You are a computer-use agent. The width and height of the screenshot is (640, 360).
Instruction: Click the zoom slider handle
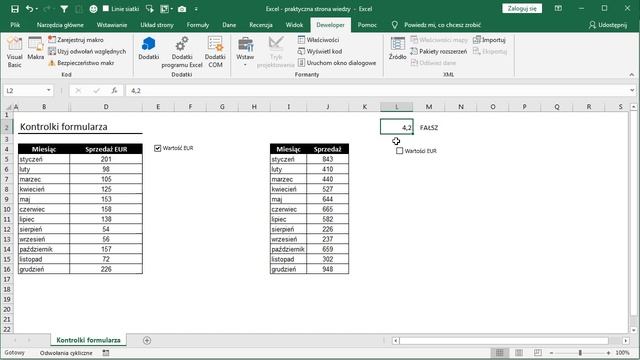(580, 353)
